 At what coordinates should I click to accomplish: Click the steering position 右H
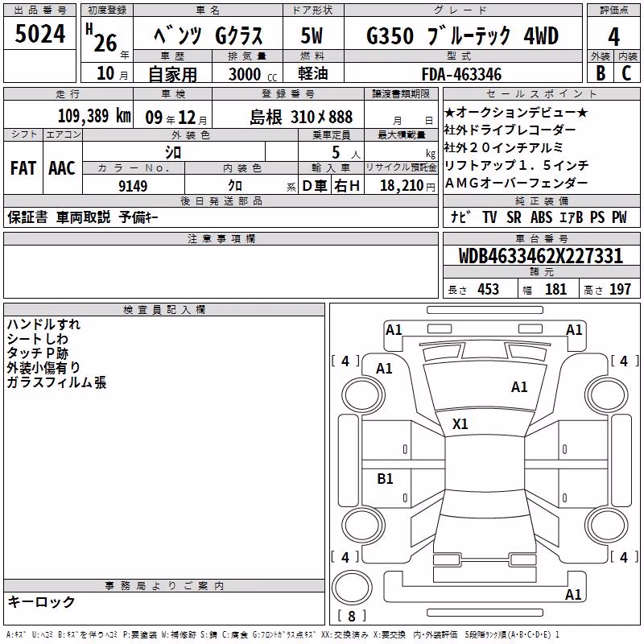347,186
